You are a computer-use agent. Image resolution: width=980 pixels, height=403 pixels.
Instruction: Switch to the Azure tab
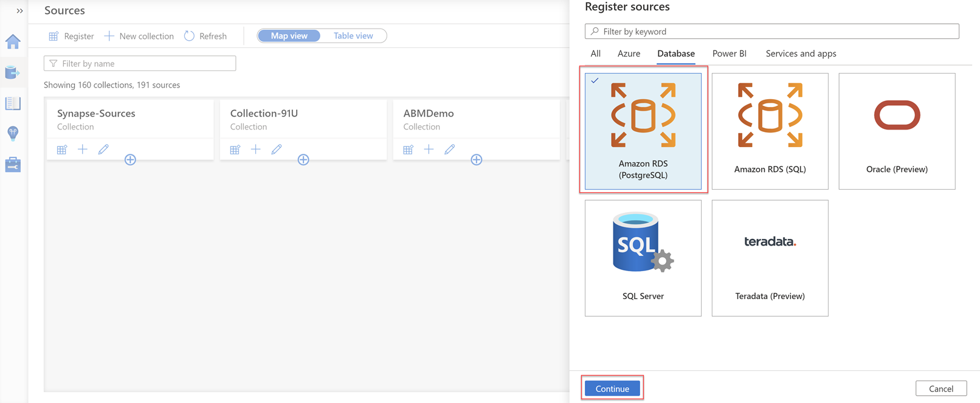629,53
